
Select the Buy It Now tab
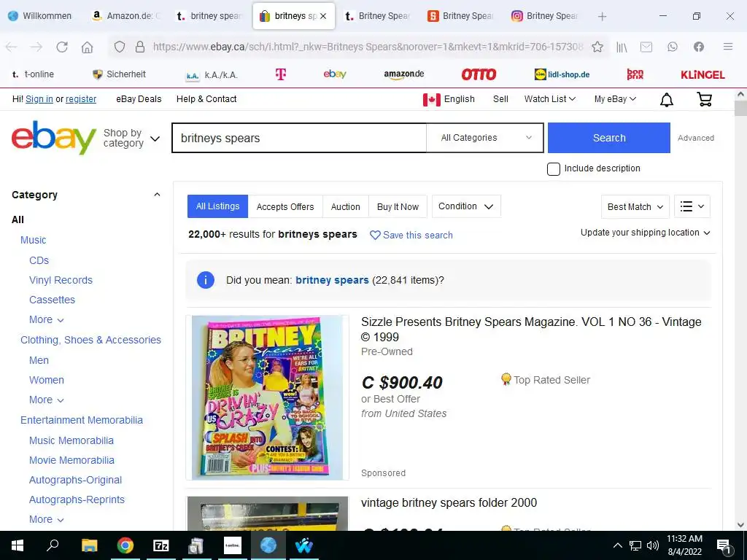click(398, 206)
